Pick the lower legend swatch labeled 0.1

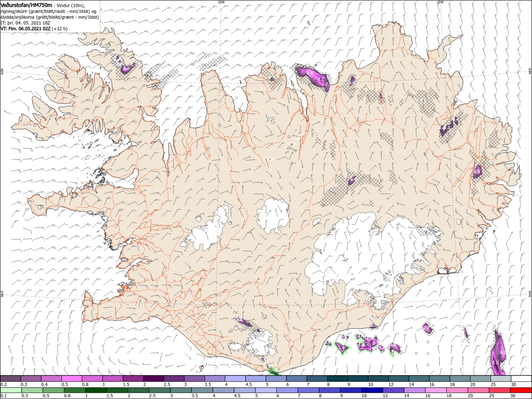pos(11,390)
